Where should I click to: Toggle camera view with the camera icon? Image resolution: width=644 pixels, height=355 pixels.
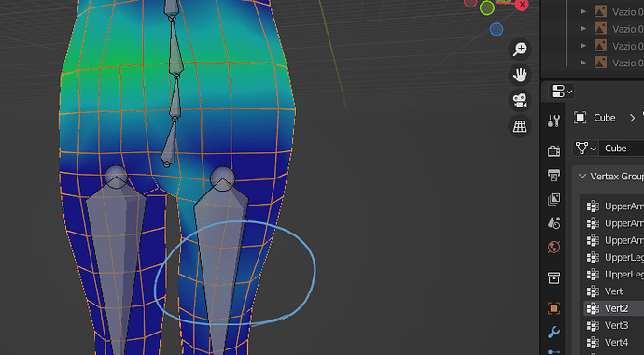pyautogui.click(x=520, y=101)
